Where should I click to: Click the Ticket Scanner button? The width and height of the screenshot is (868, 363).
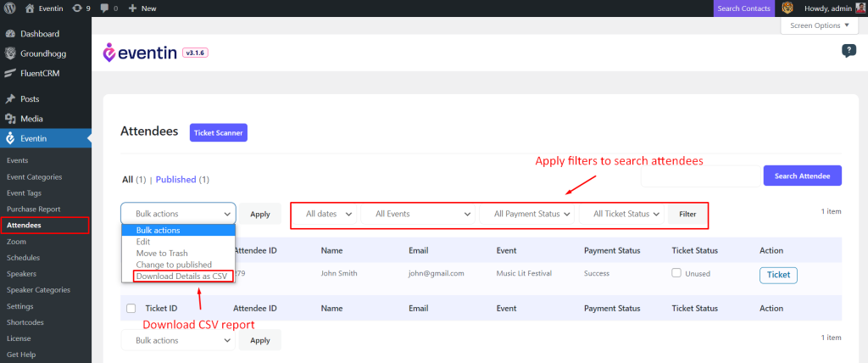tap(219, 133)
